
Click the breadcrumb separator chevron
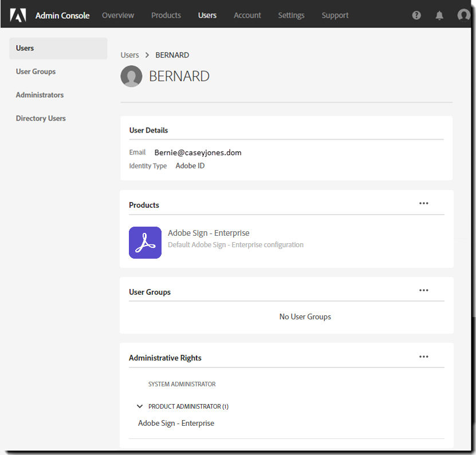click(147, 55)
